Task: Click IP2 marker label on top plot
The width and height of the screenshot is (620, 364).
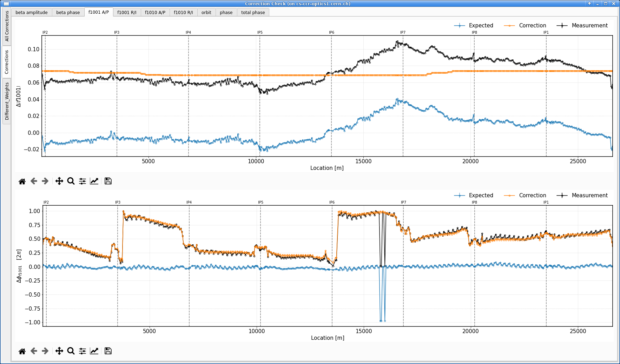Action: click(45, 32)
